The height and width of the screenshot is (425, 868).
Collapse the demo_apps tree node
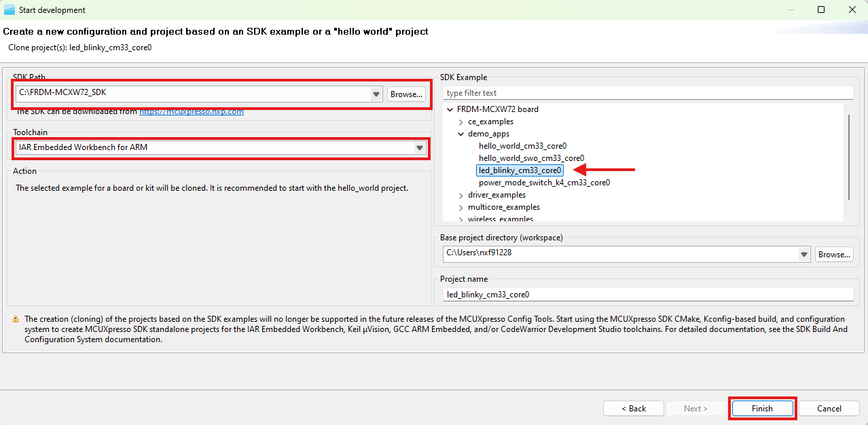[460, 134]
